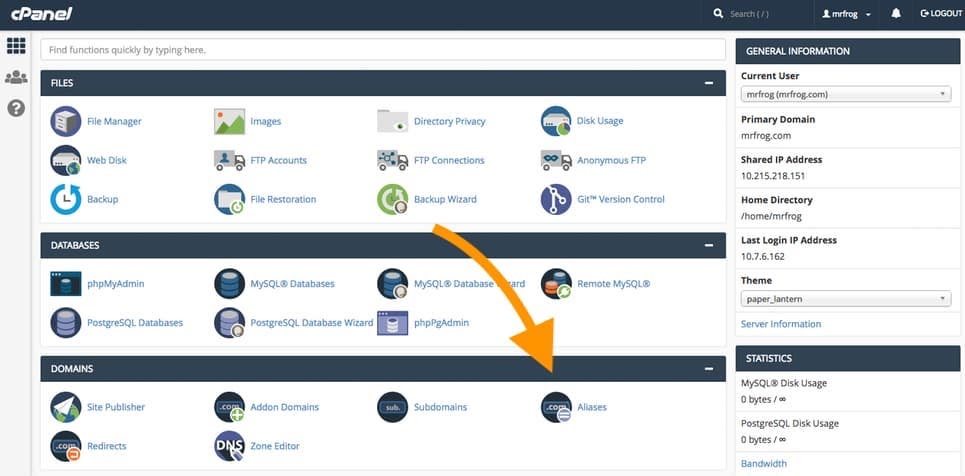Open the mrfrog user menu
Image resolution: width=965 pixels, height=476 pixels.
pos(847,14)
